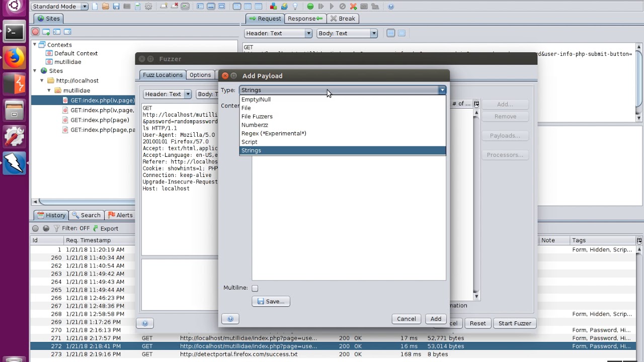This screenshot has height=362, width=644.
Task: Choose Script payload type
Action: pos(343,142)
